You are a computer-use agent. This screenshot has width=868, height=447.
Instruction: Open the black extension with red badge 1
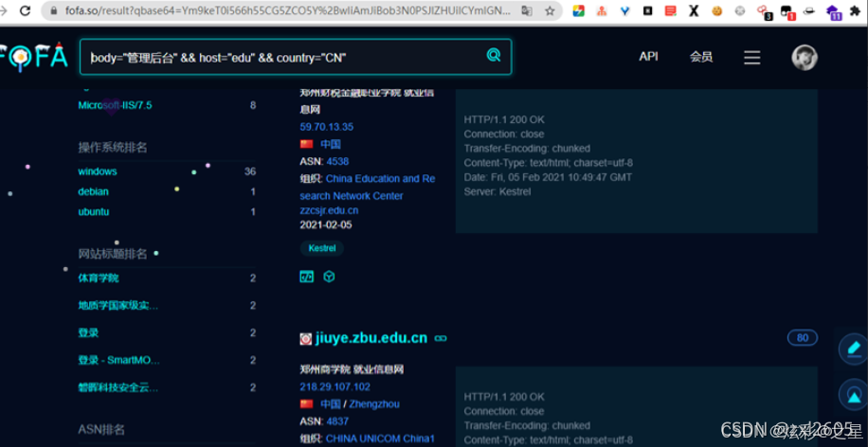787,11
